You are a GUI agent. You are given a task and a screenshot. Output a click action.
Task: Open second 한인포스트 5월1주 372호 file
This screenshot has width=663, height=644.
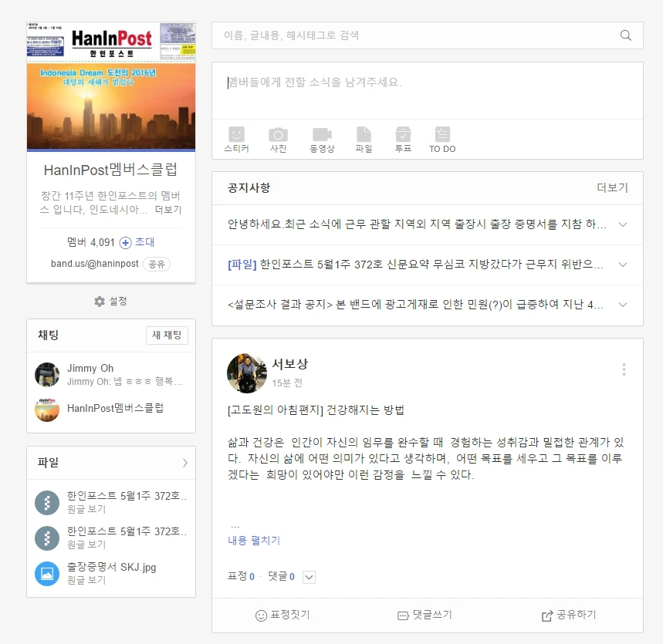pos(127,531)
